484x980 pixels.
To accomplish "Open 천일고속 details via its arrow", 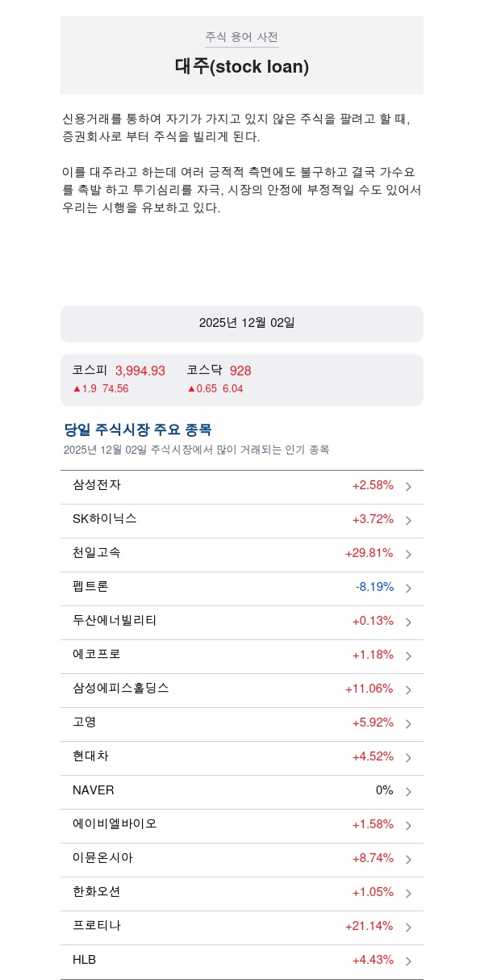I will click(408, 555).
